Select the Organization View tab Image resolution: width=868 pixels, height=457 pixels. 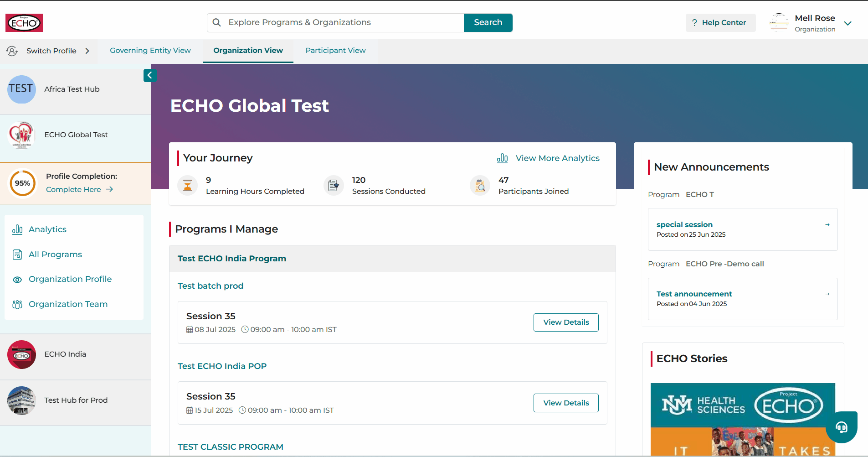[248, 50]
